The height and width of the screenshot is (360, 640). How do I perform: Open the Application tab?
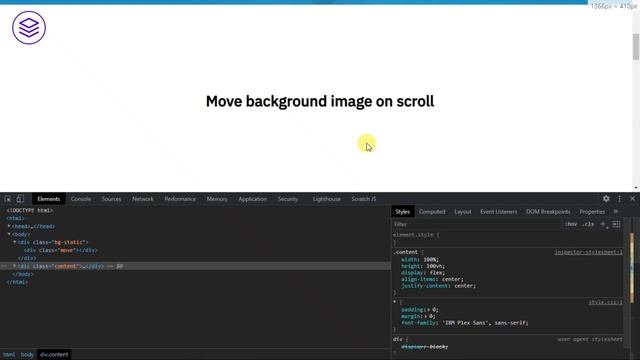coord(253,199)
